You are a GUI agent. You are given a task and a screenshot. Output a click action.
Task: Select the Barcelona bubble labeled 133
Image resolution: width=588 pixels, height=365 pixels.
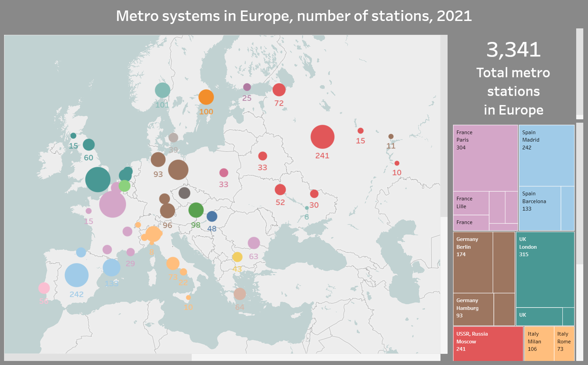(111, 268)
